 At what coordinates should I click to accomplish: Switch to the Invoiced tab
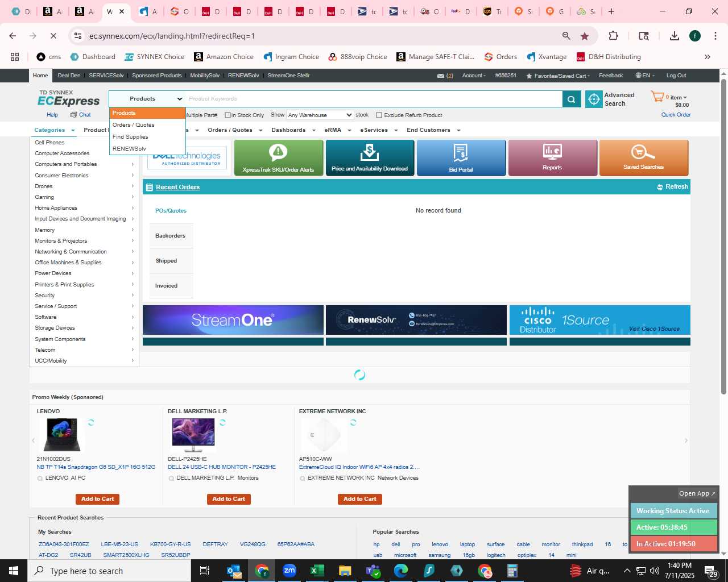click(171, 286)
